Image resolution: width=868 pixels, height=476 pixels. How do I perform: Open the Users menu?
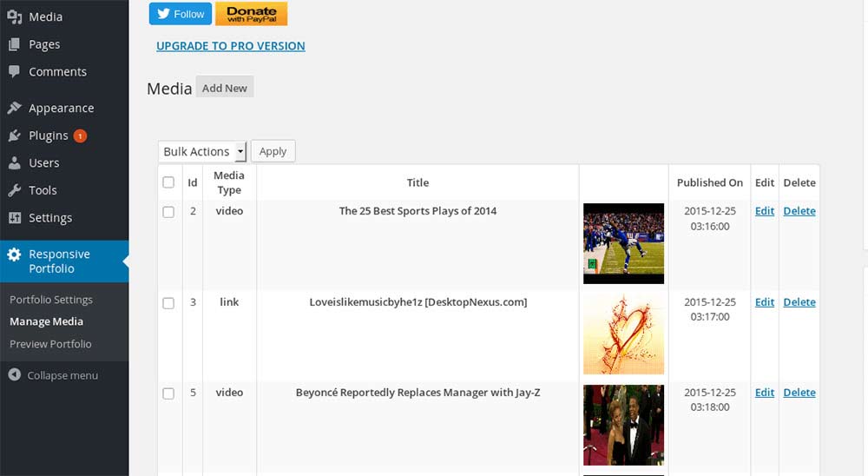43,163
